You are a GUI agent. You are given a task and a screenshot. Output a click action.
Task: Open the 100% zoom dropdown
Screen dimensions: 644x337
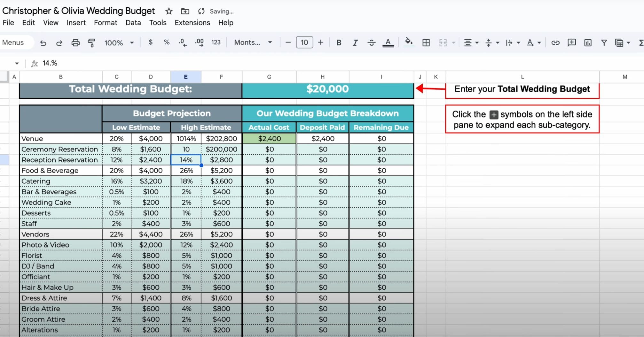point(119,43)
